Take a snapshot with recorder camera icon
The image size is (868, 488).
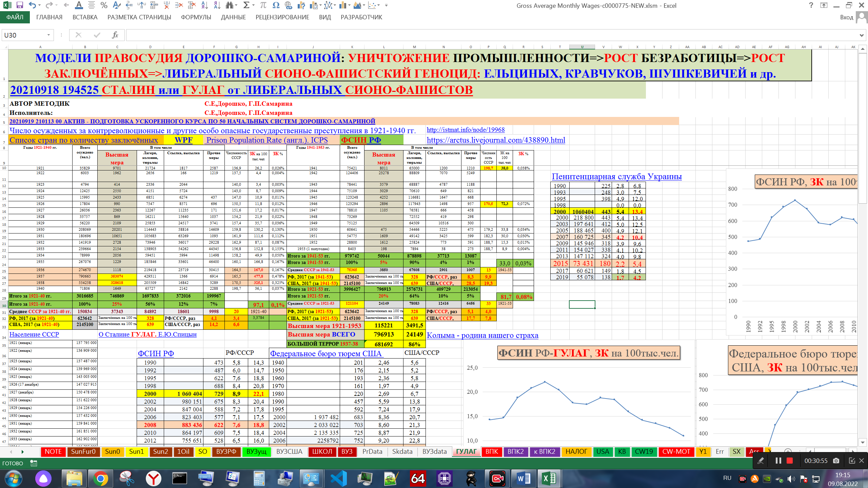836,461
